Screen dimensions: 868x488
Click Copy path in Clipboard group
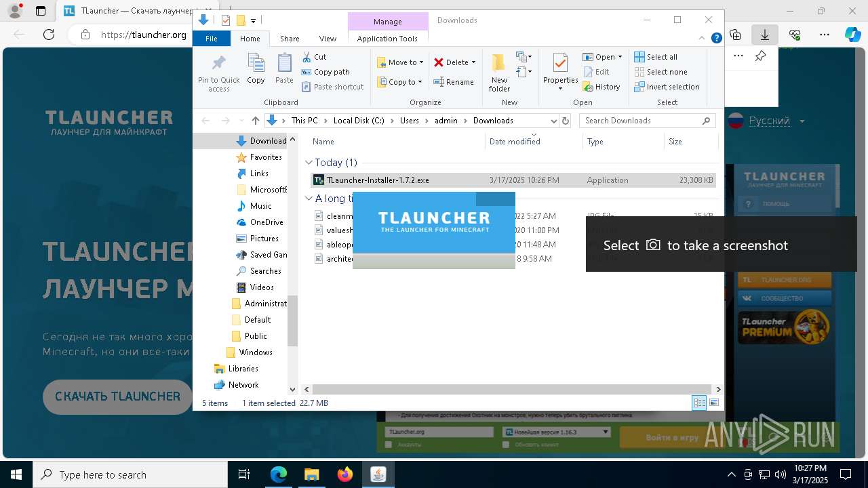[x=325, y=72]
